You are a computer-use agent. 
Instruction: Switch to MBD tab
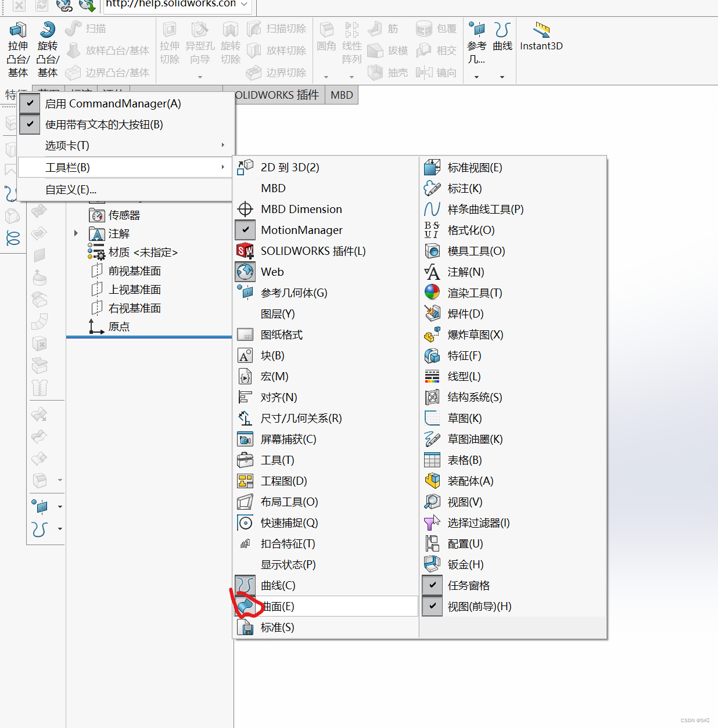click(x=342, y=95)
